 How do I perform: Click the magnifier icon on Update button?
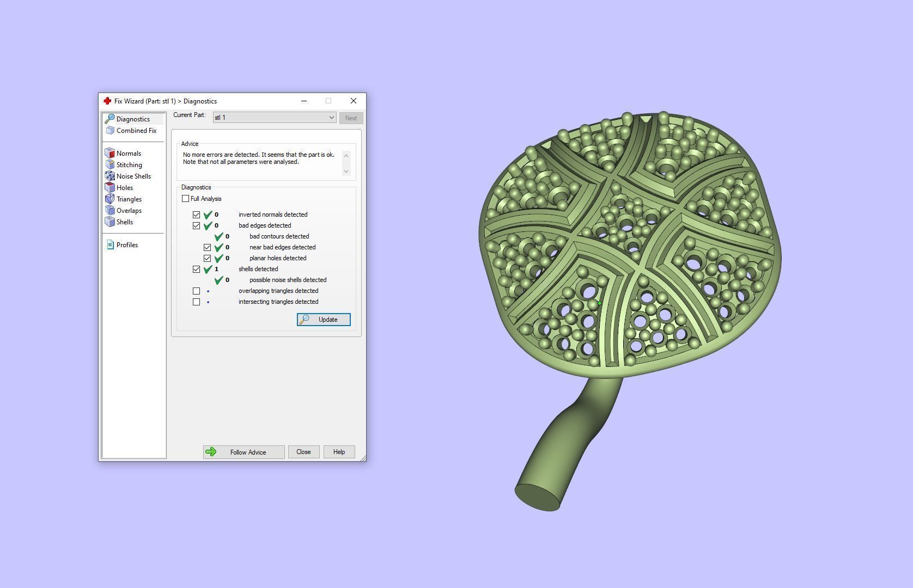tap(305, 320)
